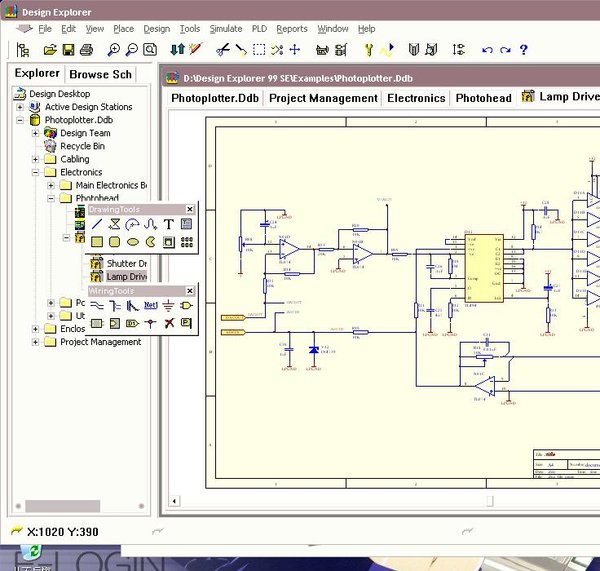Viewport: 600px width, 571px height.
Task: Switch to the Project Management document tab
Action: point(323,98)
